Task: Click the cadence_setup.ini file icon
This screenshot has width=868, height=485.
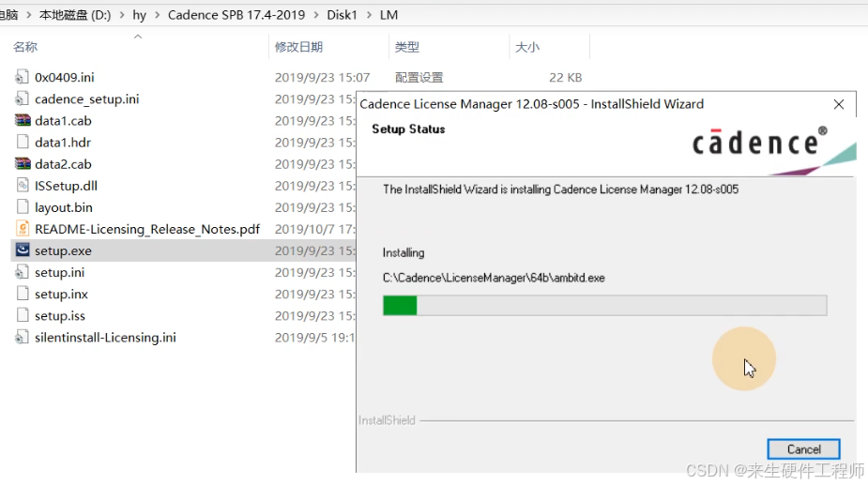Action: tap(23, 99)
